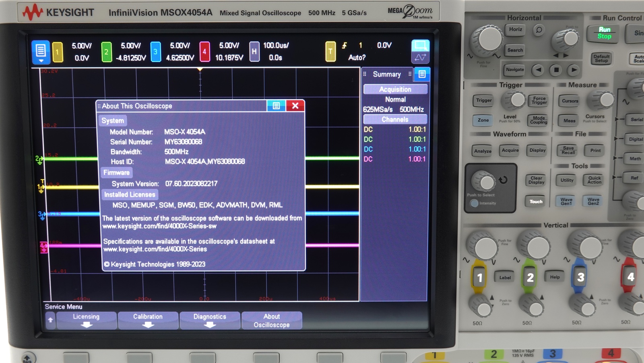Click the Serial button

tap(636, 120)
